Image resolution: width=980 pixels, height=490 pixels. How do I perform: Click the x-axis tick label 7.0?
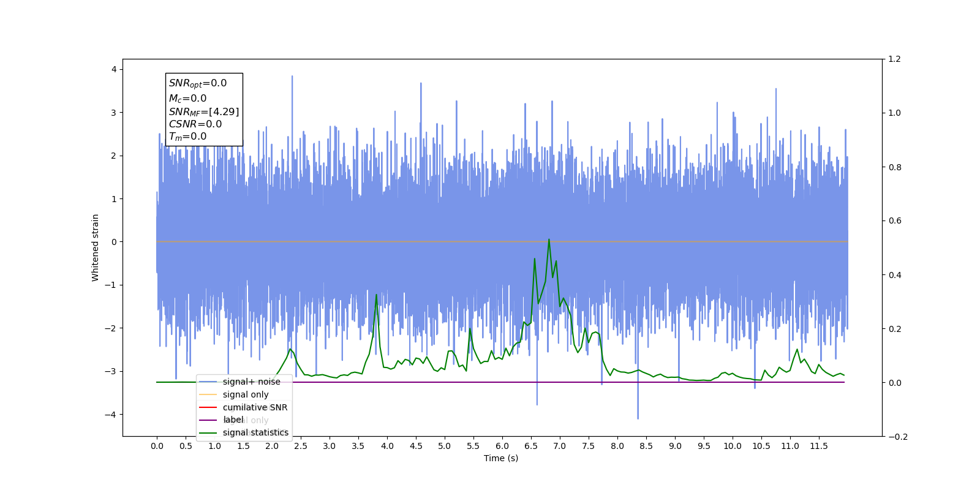point(560,446)
